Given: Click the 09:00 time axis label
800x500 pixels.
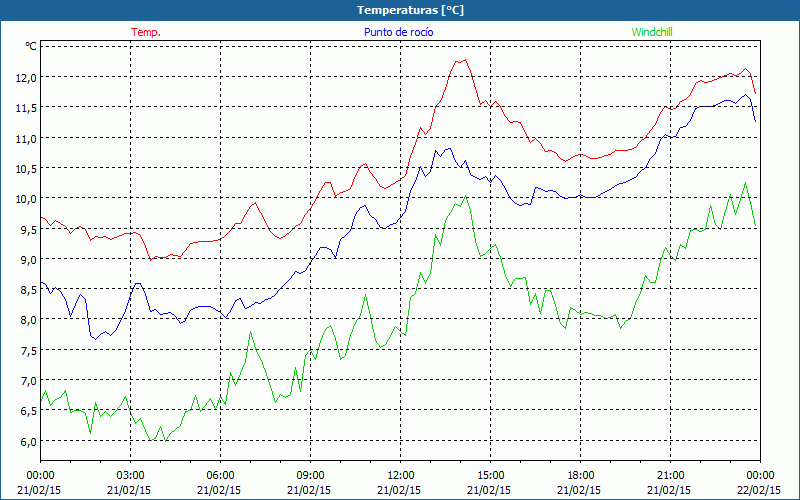Looking at the screenshot, I should pyautogui.click(x=310, y=475).
